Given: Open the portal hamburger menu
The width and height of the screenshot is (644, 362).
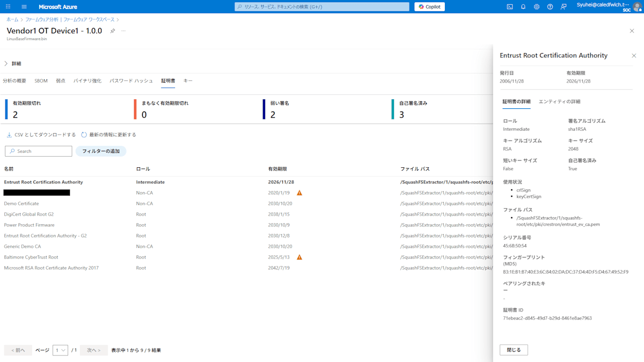Looking at the screenshot, I should pyautogui.click(x=24, y=7).
